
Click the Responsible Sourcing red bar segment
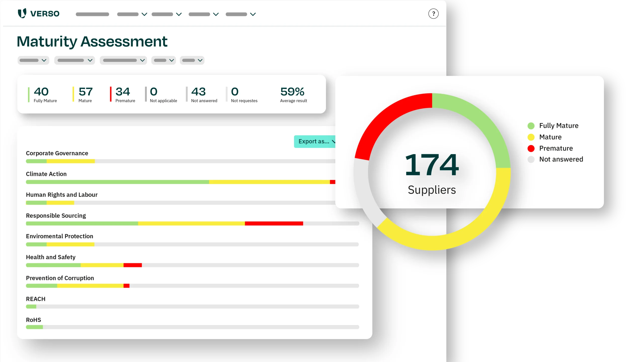coord(274,223)
